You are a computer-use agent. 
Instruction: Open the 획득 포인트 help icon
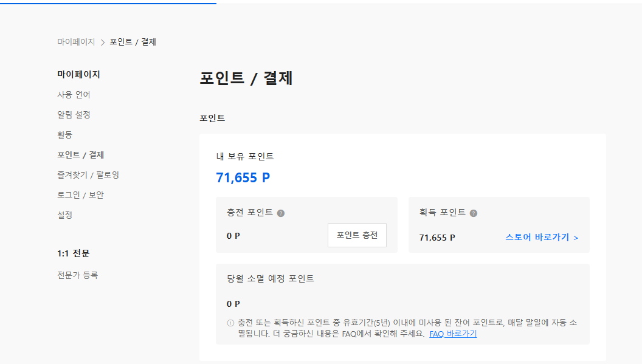474,213
